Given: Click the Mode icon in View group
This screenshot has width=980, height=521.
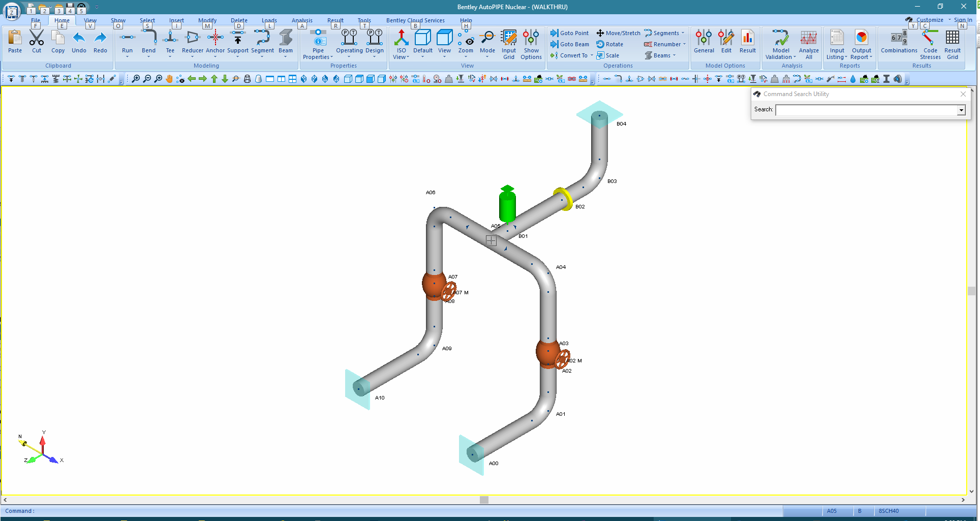Looking at the screenshot, I should [x=487, y=43].
